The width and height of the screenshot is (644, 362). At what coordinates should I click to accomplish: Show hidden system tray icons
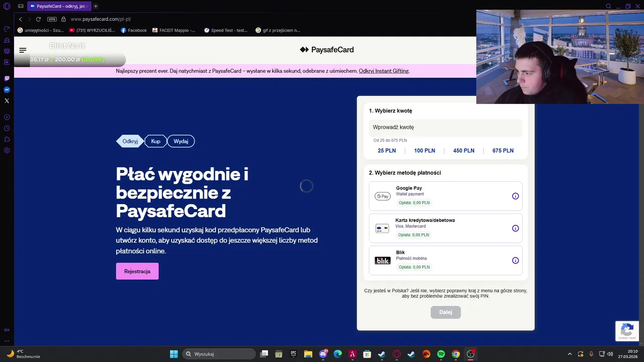tap(570, 354)
